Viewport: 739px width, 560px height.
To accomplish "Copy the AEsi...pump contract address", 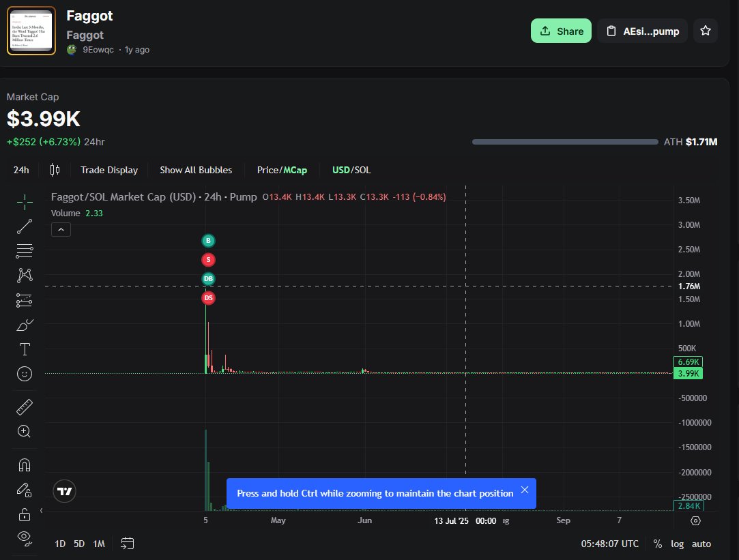I will (x=642, y=31).
